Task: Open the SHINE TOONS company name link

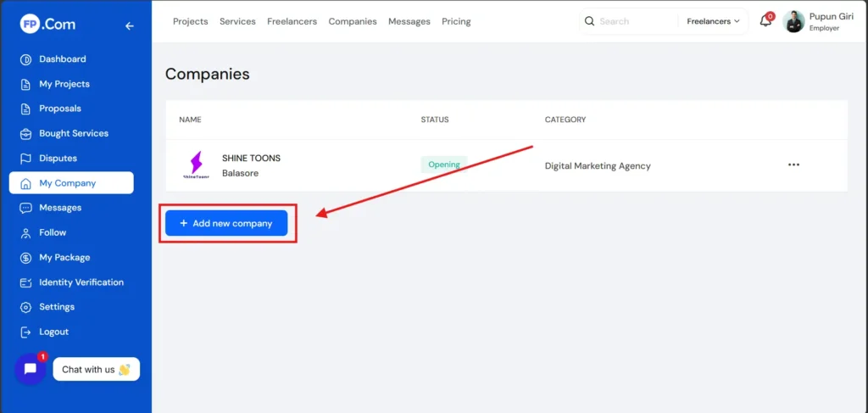Action: (x=251, y=158)
